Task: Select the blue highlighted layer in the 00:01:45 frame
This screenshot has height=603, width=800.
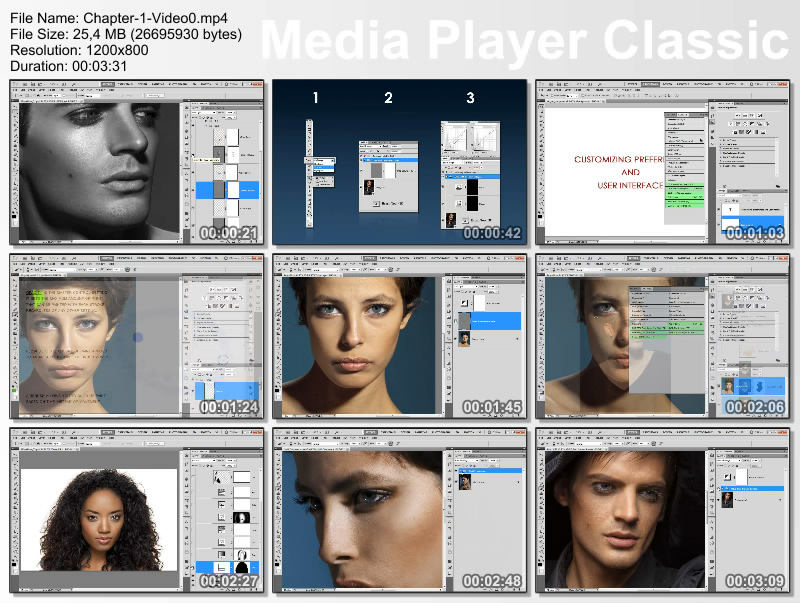Action: 489,321
